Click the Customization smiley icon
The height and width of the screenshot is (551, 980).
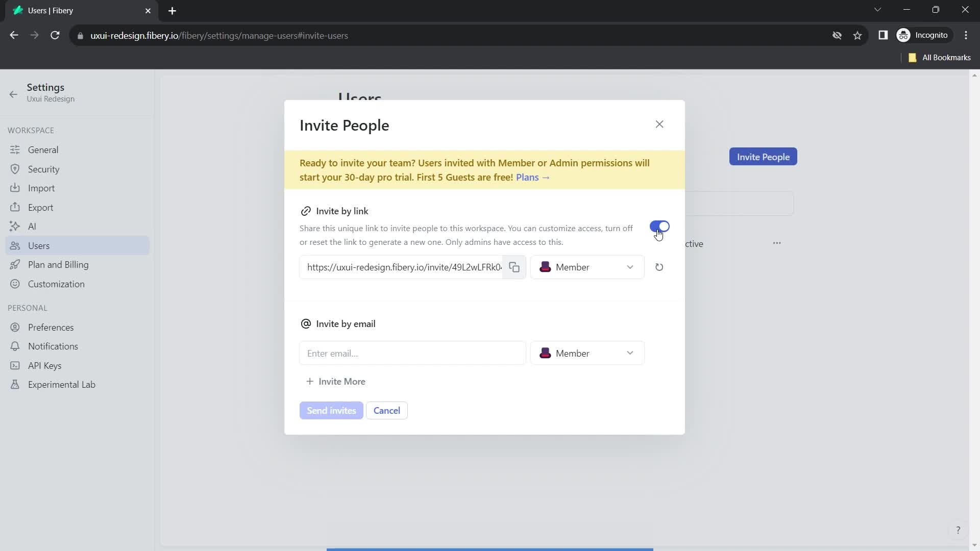pos(15,284)
